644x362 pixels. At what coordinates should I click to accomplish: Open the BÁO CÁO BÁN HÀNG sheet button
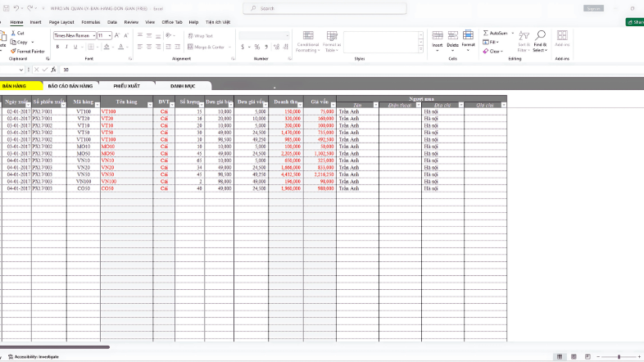pyautogui.click(x=70, y=86)
